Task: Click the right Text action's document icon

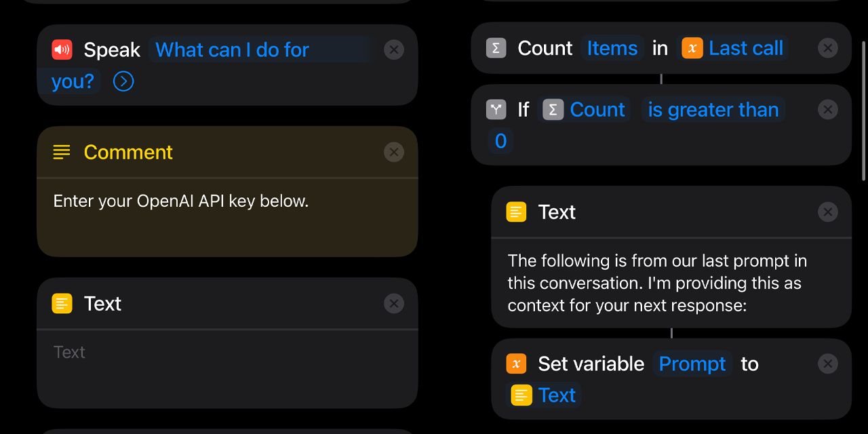Action: [516, 212]
